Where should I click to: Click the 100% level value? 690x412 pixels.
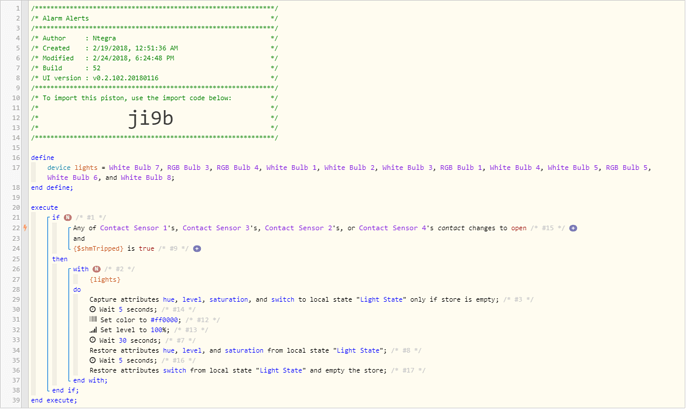click(x=159, y=331)
